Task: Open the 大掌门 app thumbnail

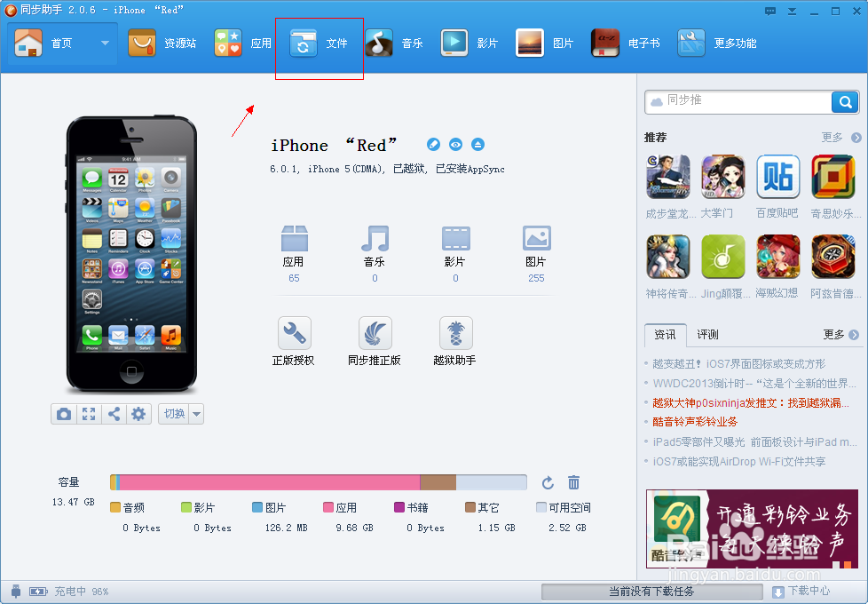Action: [x=723, y=178]
